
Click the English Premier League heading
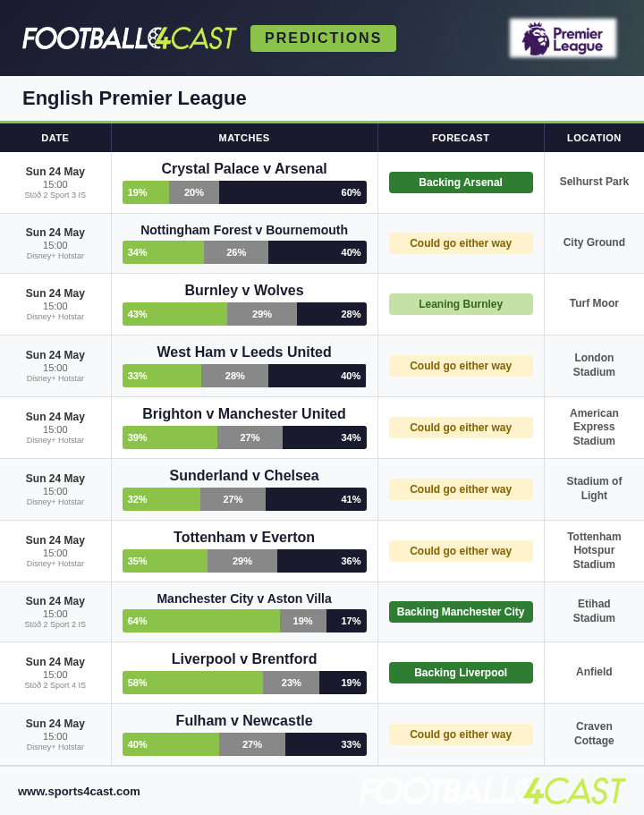(x=134, y=98)
